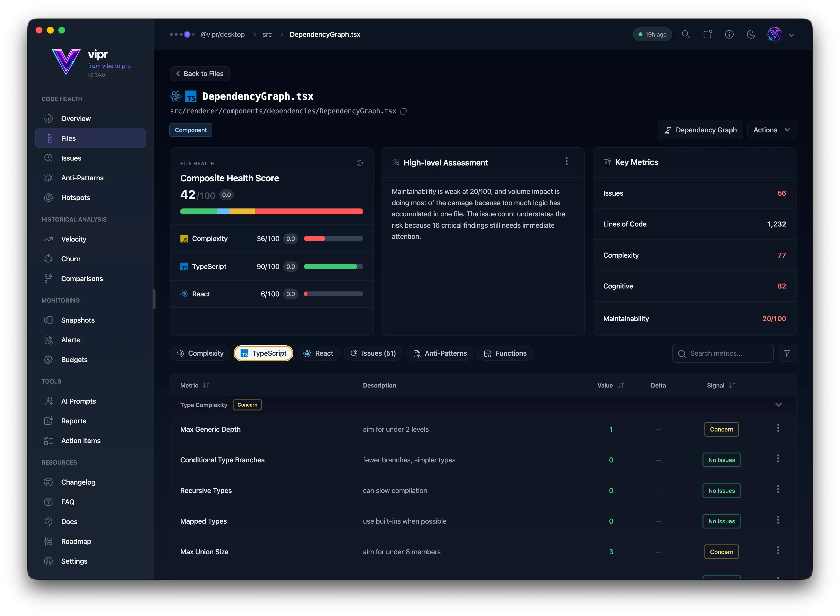Image resolution: width=840 pixels, height=616 pixels.
Task: Open Anti-Patterns in sidebar
Action: (x=91, y=178)
